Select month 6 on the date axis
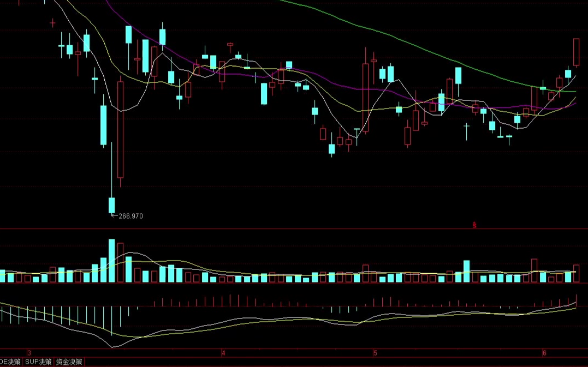This screenshot has width=588, height=367. 544,353
